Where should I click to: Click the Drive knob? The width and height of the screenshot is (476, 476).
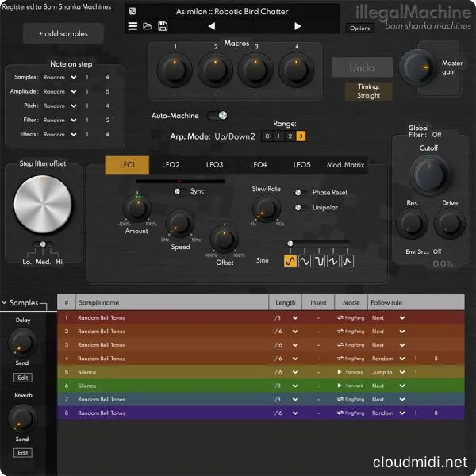click(450, 224)
